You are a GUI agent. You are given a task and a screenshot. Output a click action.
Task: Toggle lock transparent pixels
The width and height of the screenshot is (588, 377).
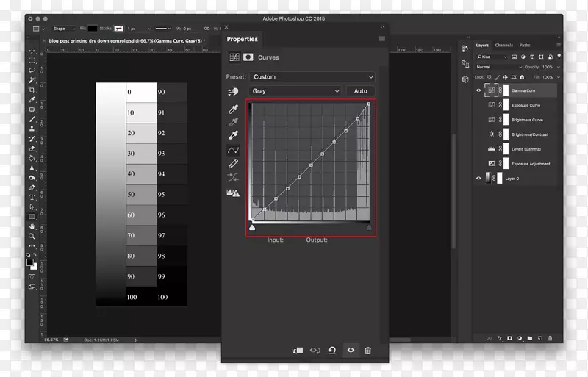(x=489, y=77)
